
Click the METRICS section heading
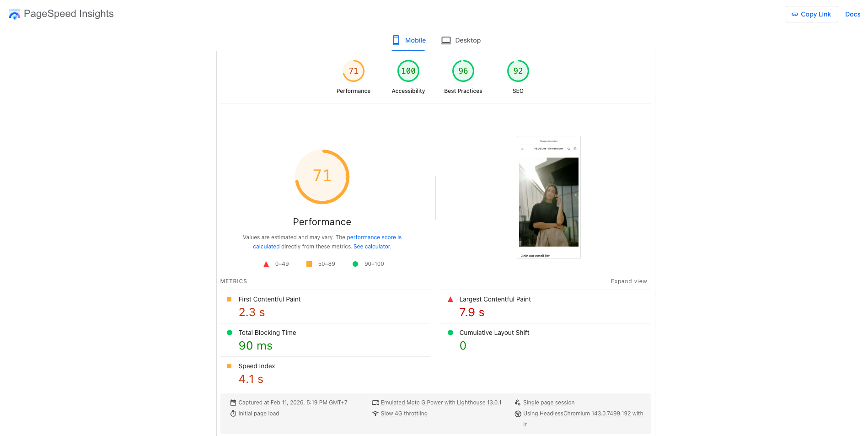click(234, 281)
